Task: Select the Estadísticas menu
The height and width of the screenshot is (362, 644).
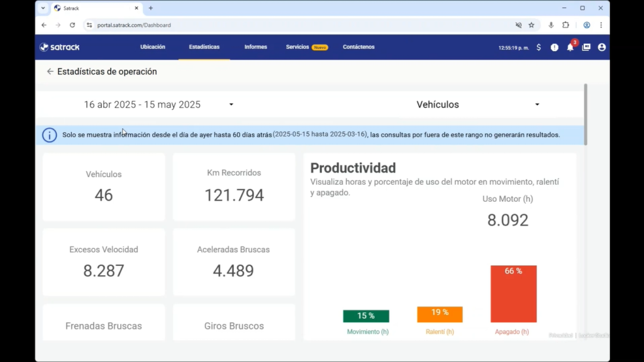Action: [204, 47]
